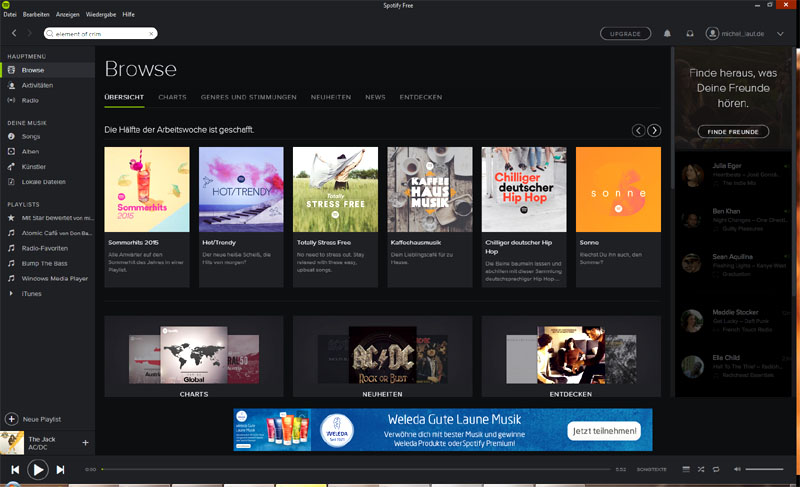
Task: Click Jetzt teilnehmen in Weleda ad
Action: [604, 431]
